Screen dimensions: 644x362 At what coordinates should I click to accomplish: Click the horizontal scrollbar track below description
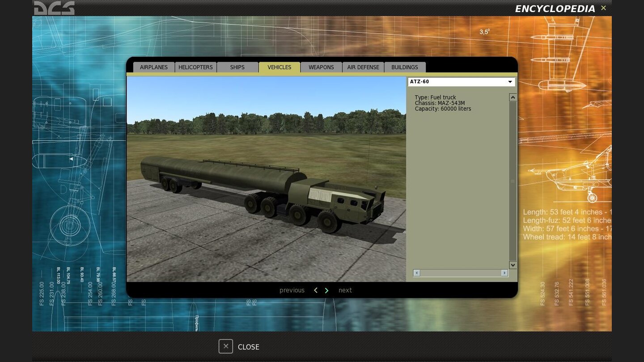tap(461, 273)
